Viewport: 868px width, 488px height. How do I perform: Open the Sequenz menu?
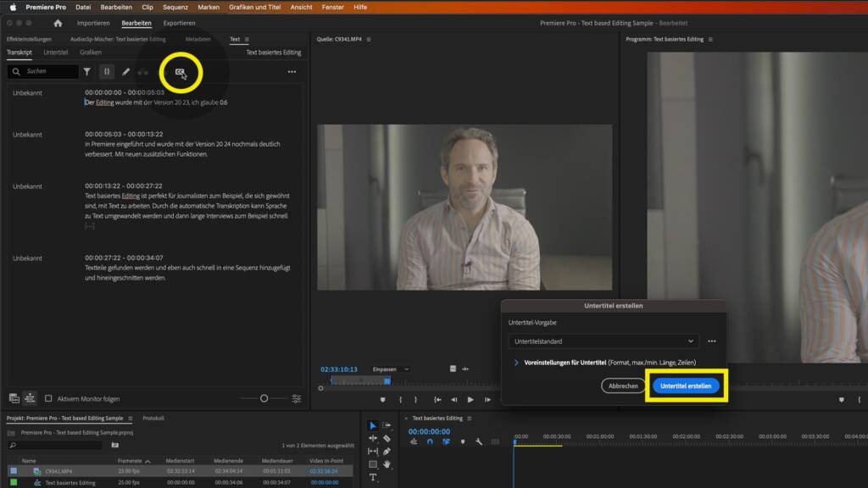175,7
